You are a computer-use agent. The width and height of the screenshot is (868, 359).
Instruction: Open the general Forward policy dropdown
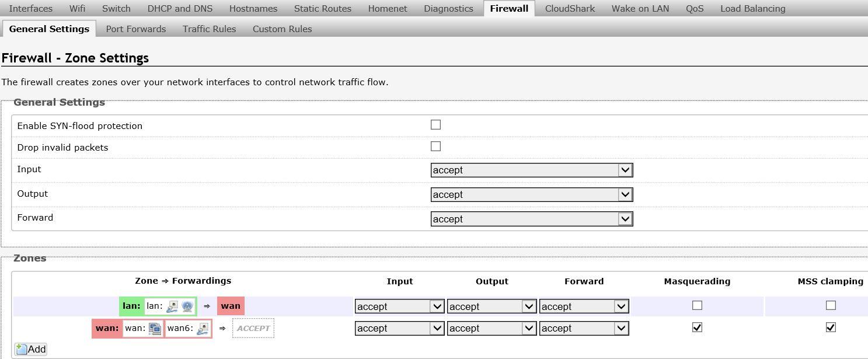coord(531,219)
